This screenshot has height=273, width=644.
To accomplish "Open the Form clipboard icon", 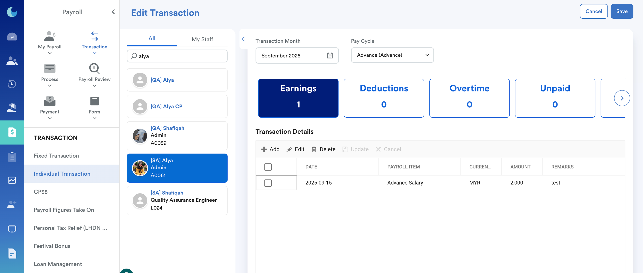I will click(94, 101).
